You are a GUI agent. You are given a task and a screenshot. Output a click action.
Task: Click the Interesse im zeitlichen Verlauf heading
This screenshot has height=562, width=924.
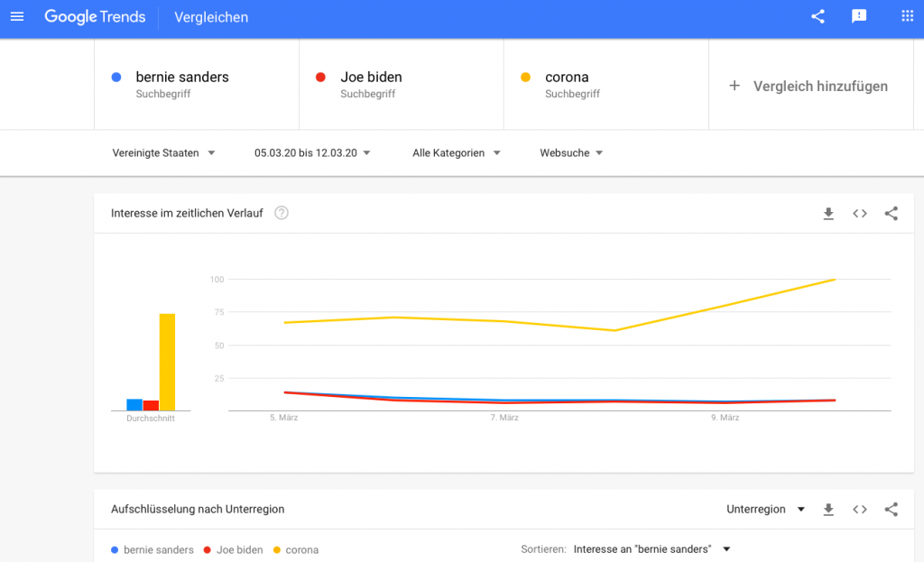(x=187, y=213)
